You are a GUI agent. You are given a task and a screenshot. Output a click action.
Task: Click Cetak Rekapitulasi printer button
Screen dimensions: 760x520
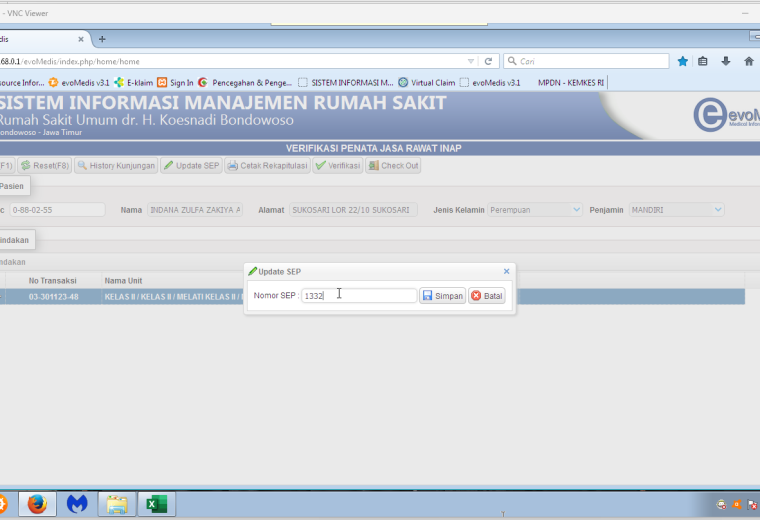(x=268, y=166)
